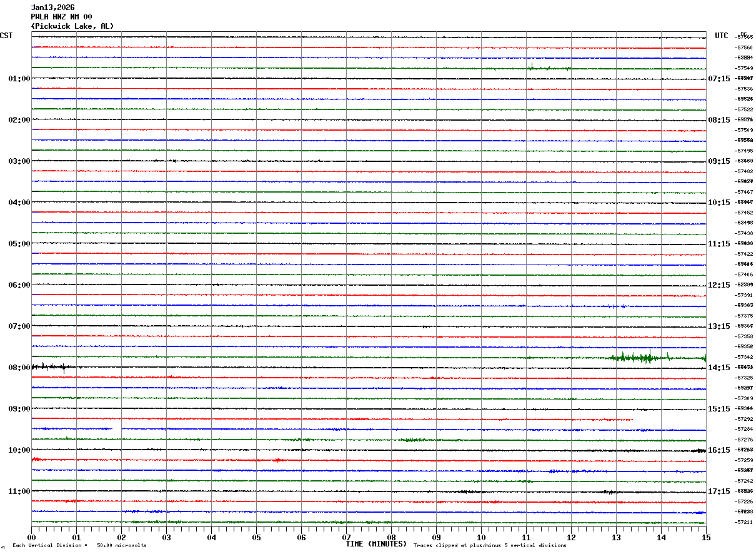
Task: Click the DC offset value -57342
Action: click(744, 357)
